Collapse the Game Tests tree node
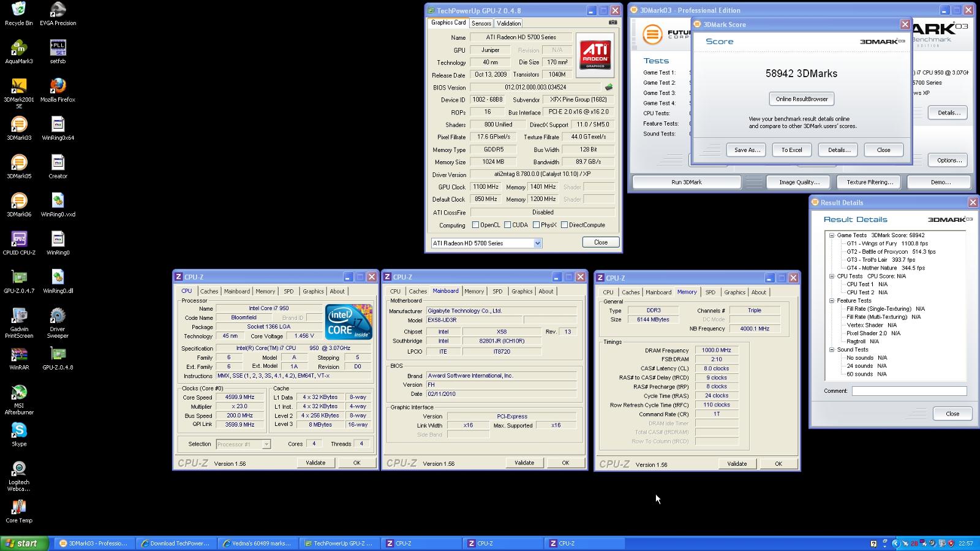The height and width of the screenshot is (551, 980). click(832, 235)
